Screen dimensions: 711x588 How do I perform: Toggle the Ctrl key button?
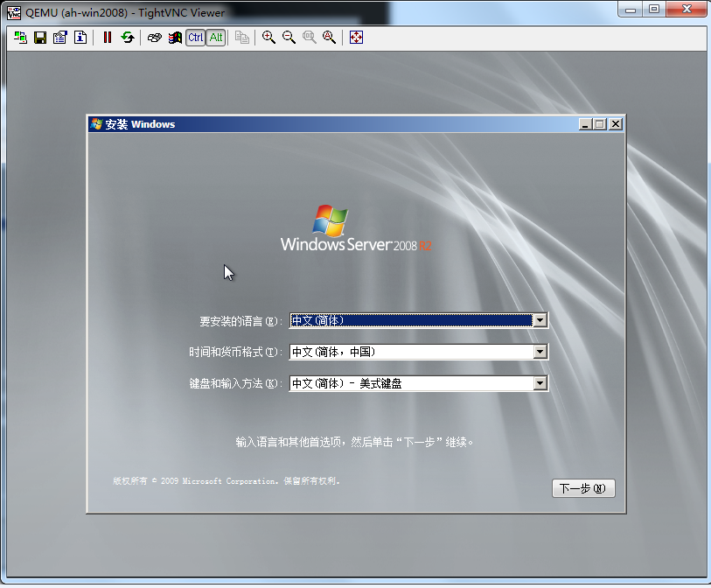click(x=195, y=38)
